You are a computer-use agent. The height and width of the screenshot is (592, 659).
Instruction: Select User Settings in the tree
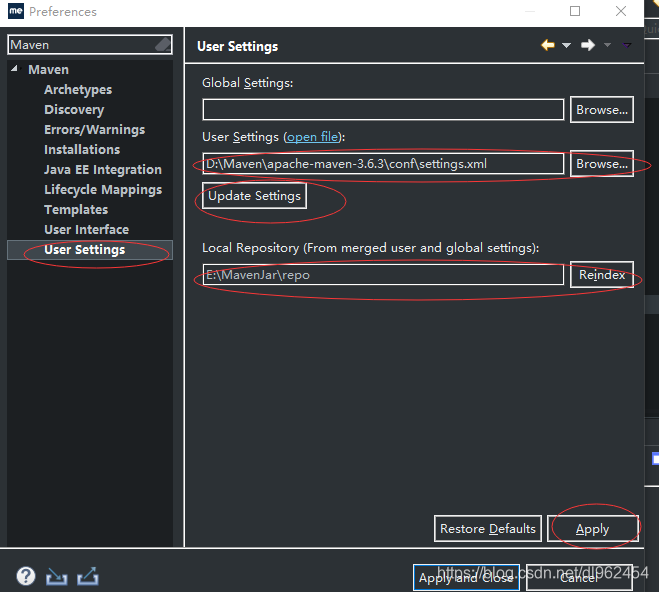90,250
